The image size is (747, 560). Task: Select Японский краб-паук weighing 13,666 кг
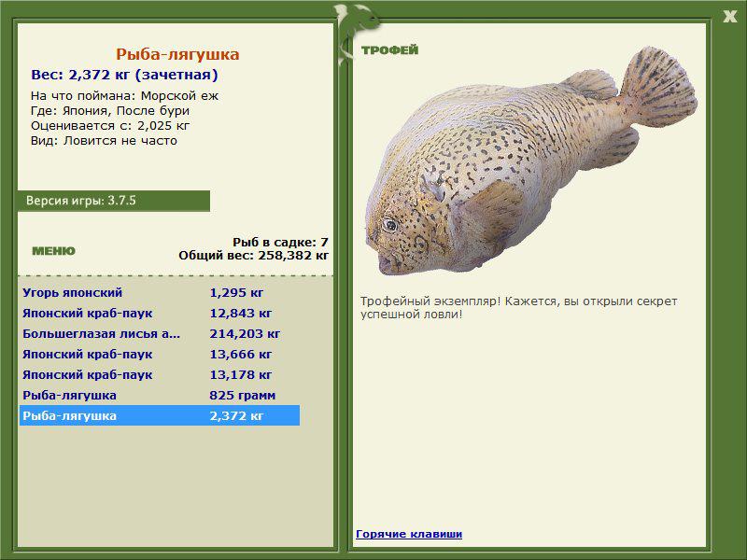[x=160, y=355]
